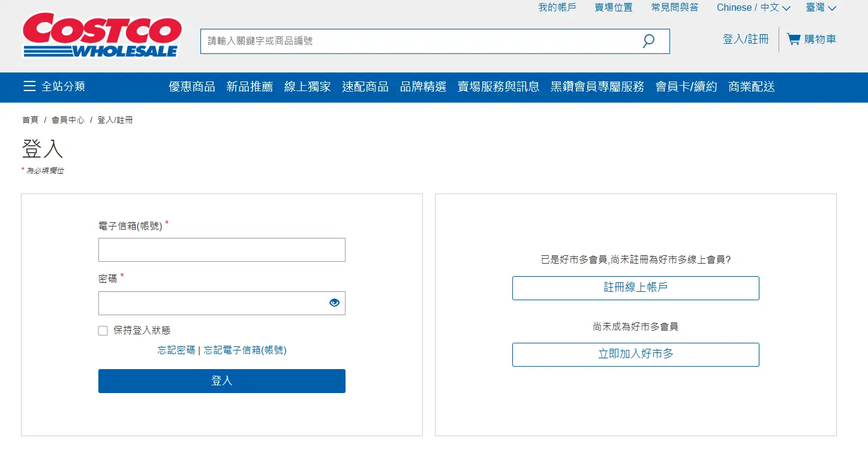Open 商業配送 menu item

[752, 87]
